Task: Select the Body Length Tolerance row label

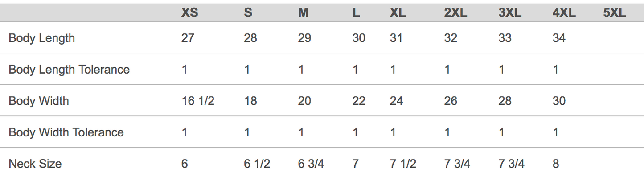Action: 69,70
